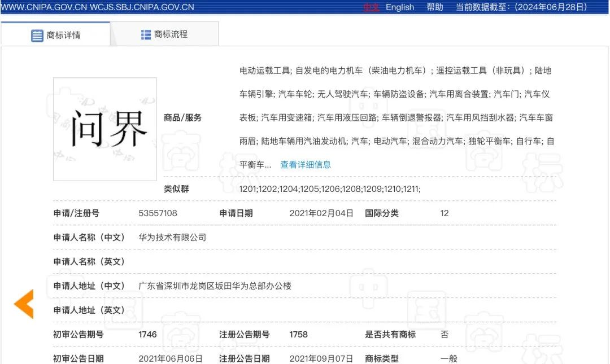
Task: Click the 国际分类 value 12
Action: tap(445, 213)
